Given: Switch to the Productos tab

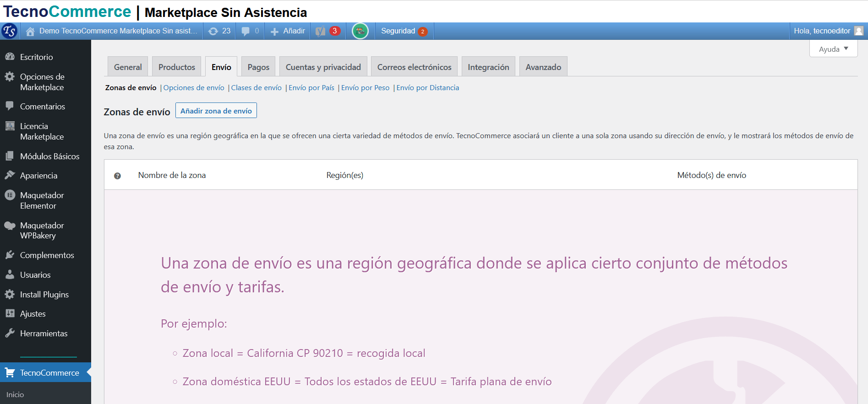Looking at the screenshot, I should 177,67.
